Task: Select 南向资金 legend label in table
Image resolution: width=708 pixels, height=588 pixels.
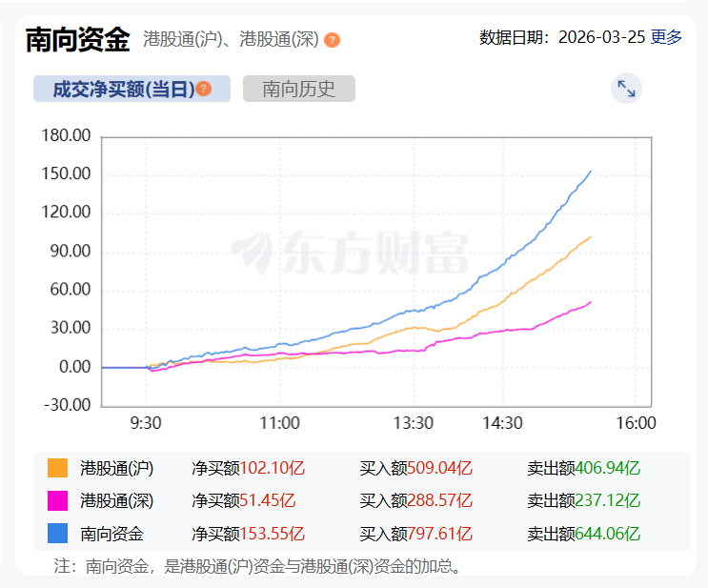Action: pyautogui.click(x=112, y=534)
